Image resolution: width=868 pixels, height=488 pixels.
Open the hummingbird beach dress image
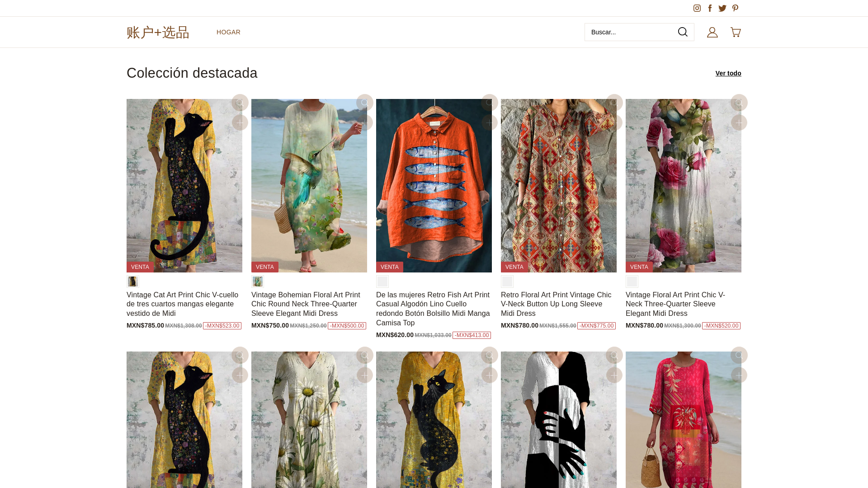click(309, 186)
